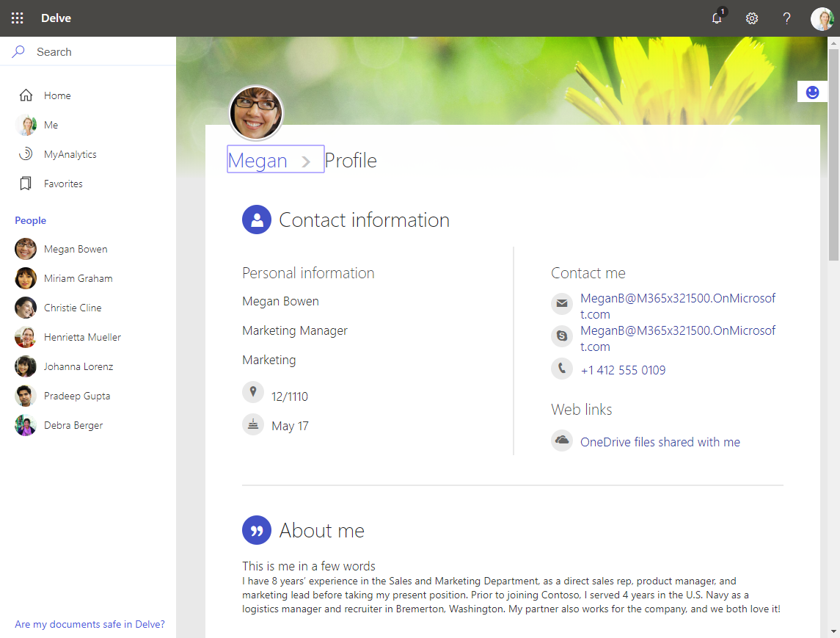840x638 pixels.
Task: Click the phone icon next to the number
Action: 561,369
